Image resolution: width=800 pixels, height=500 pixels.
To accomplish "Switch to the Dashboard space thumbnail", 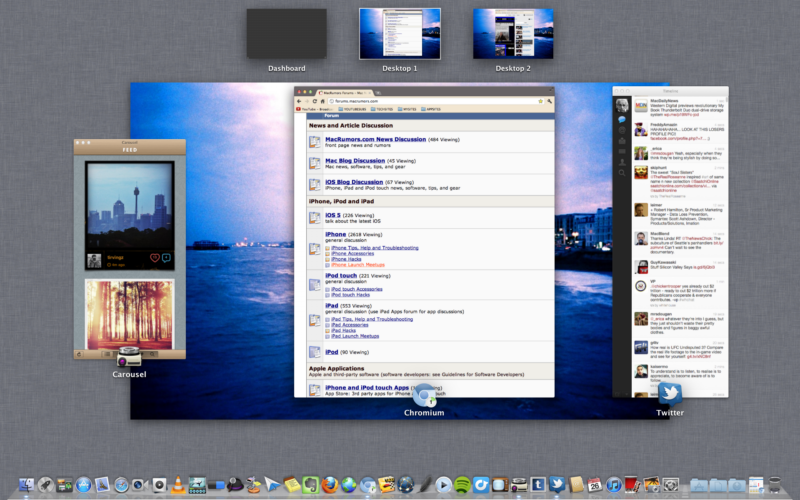I will point(287,34).
